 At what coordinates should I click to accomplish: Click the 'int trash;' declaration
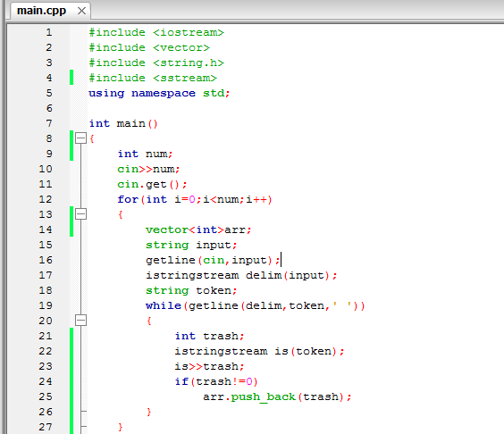pyautogui.click(x=210, y=336)
